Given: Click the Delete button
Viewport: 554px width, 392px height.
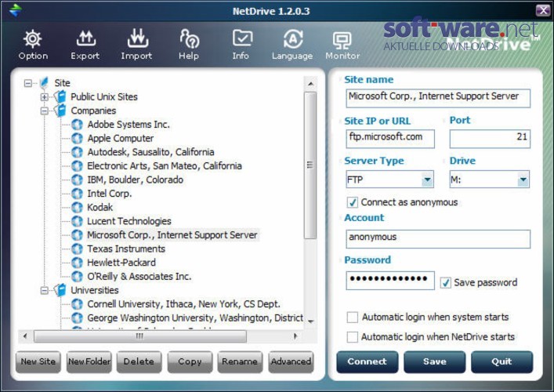Looking at the screenshot, I should pos(139,361).
